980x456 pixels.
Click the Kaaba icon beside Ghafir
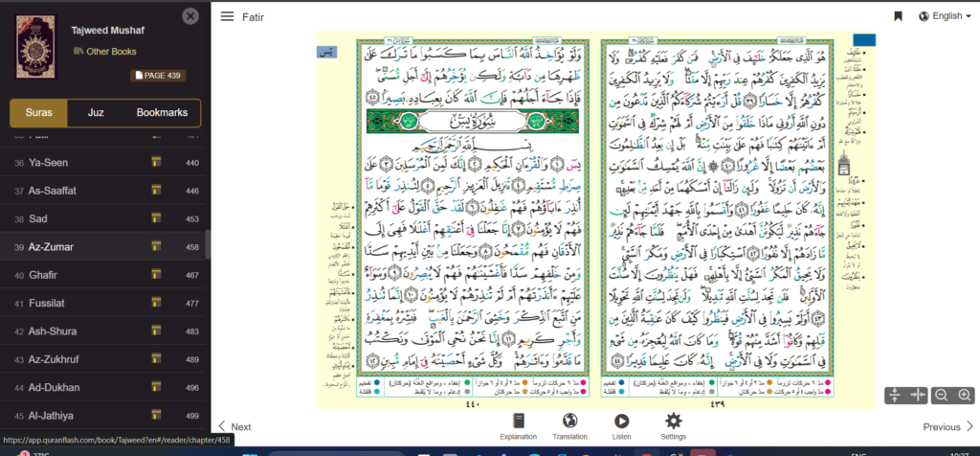click(x=156, y=275)
